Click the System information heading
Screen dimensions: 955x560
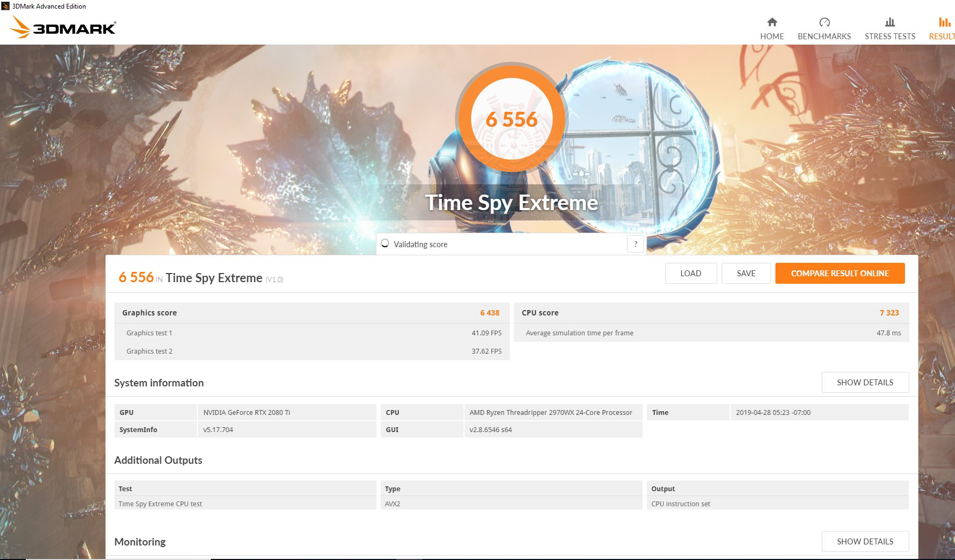[159, 383]
